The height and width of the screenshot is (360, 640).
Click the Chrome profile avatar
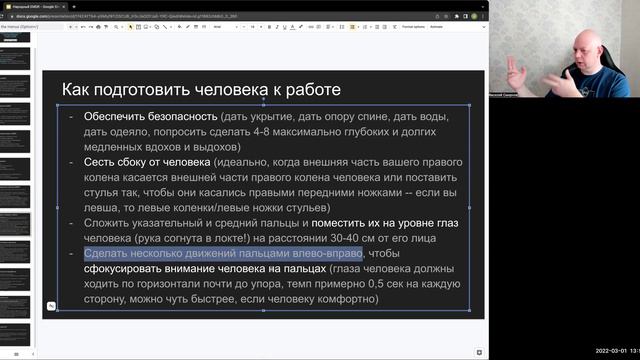click(474, 16)
